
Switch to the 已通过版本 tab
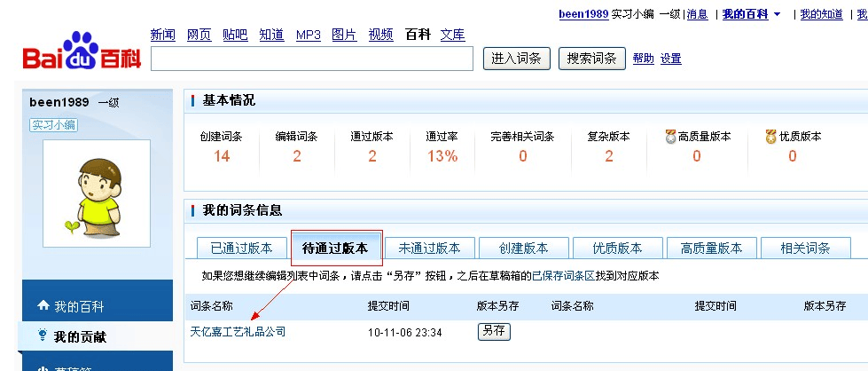240,248
